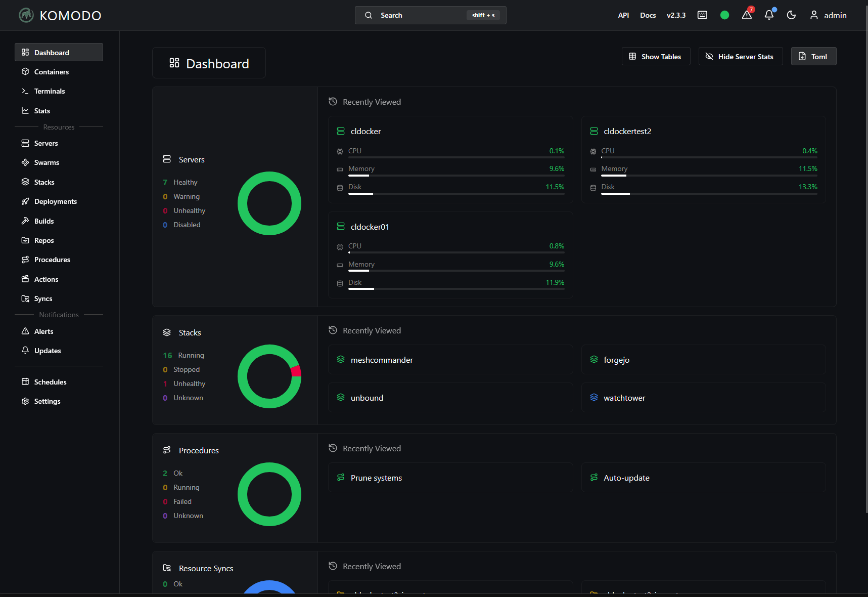Click the green connection status indicator
Viewport: 868px width, 597px height.
point(724,15)
